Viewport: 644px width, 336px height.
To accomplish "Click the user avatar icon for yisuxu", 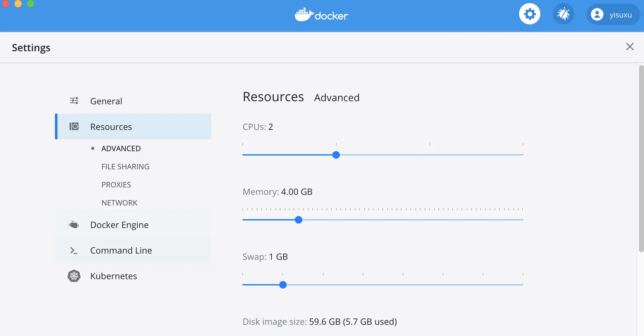I will coord(597,15).
